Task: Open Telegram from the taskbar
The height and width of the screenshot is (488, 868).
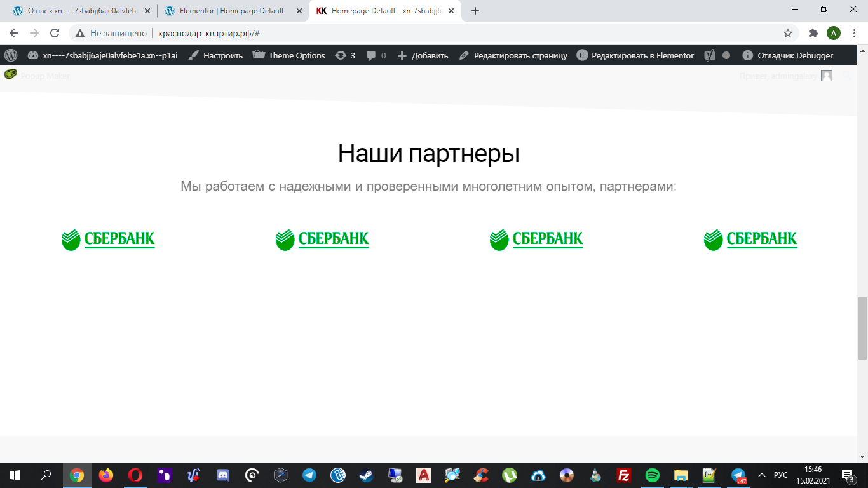Action: point(309,475)
